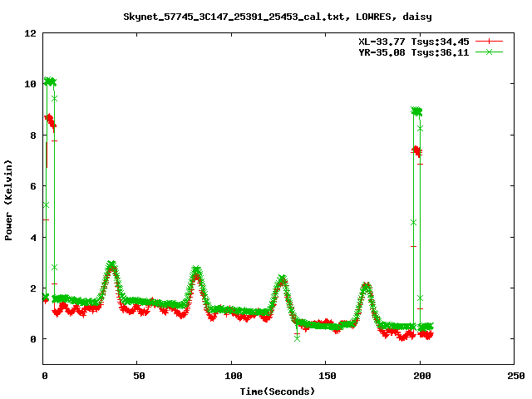Click the green marker at 4.6 Kelvin before 200 seconds

(413, 223)
